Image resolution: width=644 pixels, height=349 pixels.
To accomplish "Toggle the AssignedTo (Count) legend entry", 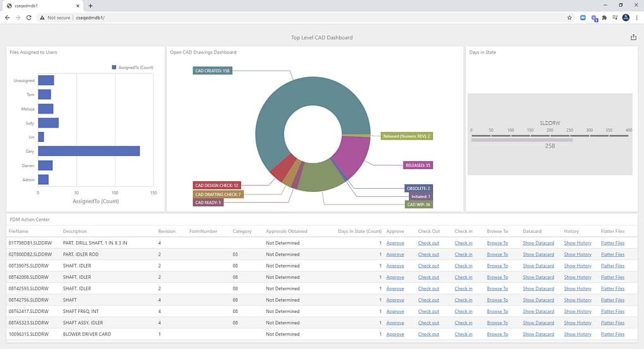I will click(133, 68).
